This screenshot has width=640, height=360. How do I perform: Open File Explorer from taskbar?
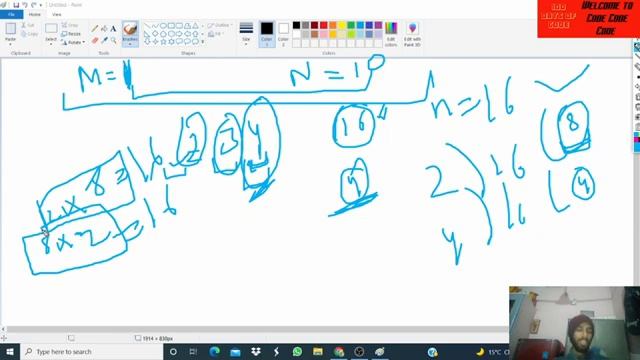coord(318,351)
